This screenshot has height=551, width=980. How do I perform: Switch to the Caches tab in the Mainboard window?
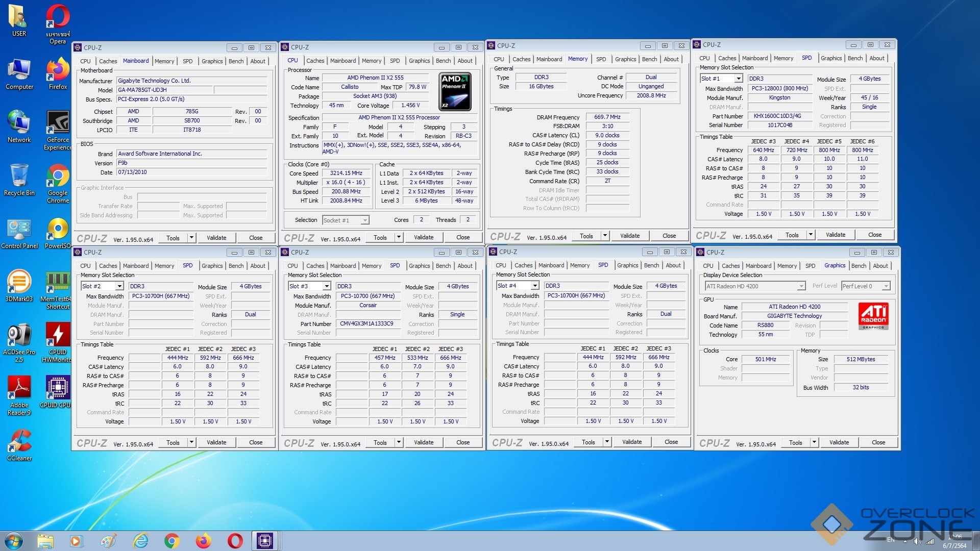pos(108,61)
